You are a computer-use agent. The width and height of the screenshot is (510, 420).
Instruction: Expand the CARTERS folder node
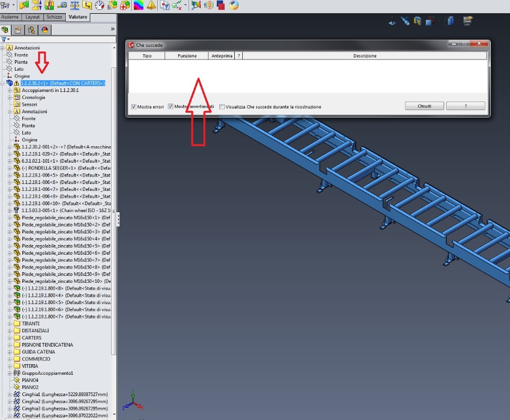(x=10, y=338)
